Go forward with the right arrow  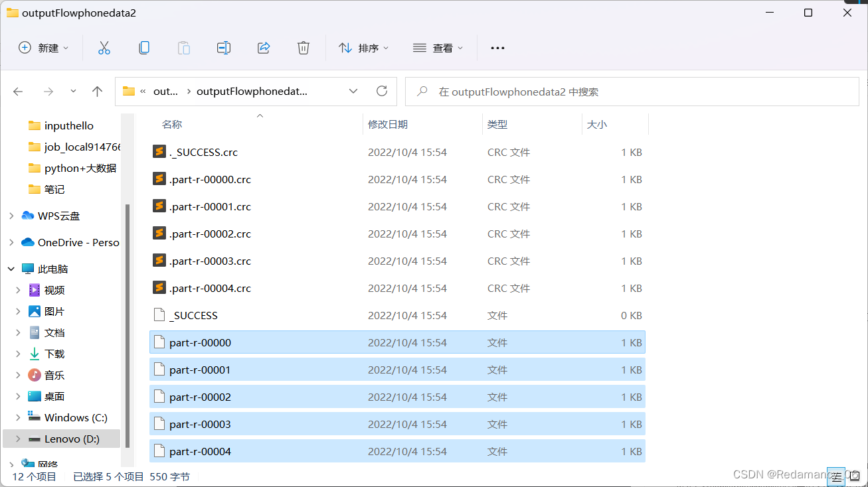[48, 92]
